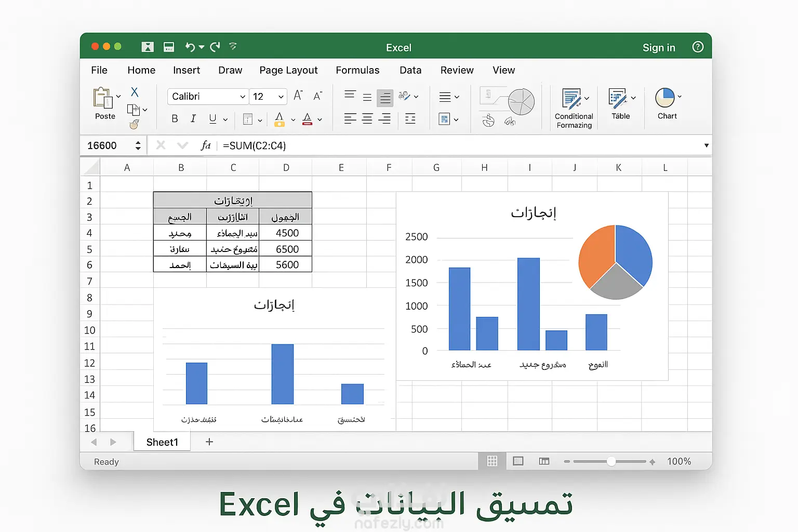Viewport: 798px width, 532px height.
Task: Click the zoom out minus icon
Action: pos(567,461)
